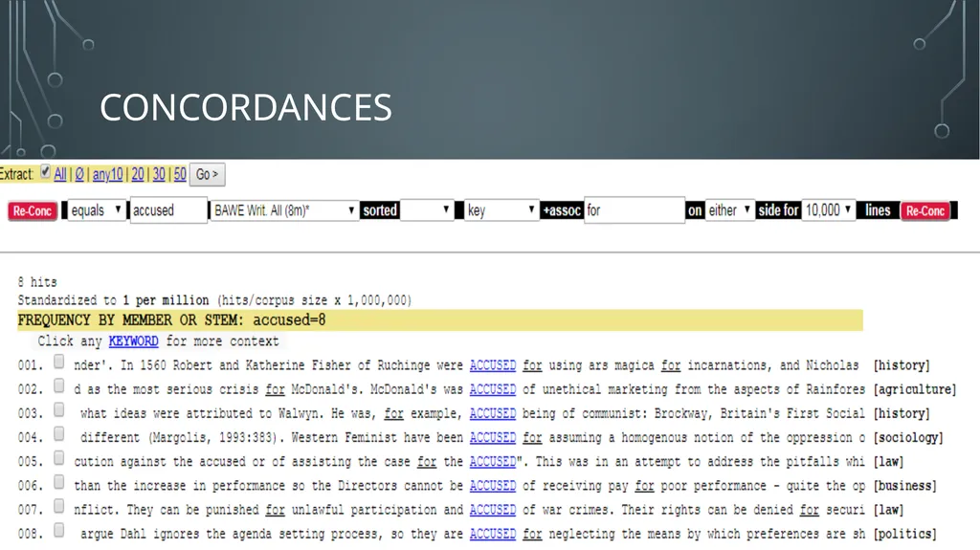This screenshot has width=980, height=550.
Task: Choose the 20 extract link
Action: 138,174
